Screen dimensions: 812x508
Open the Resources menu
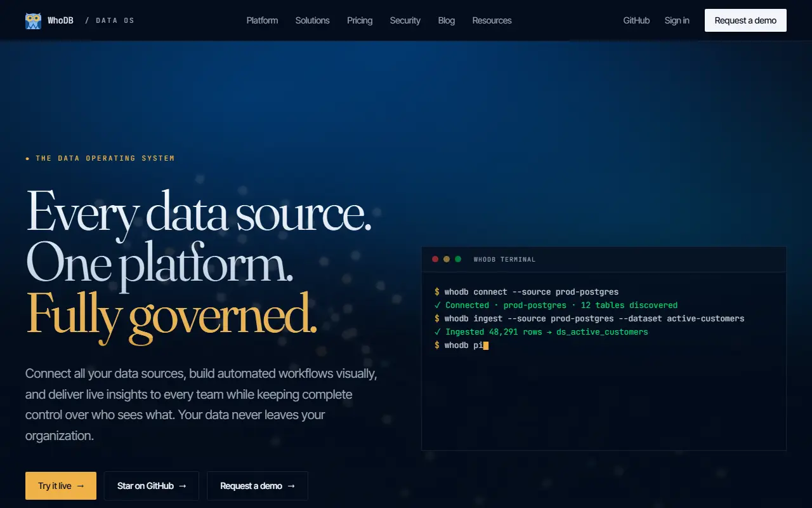point(492,20)
